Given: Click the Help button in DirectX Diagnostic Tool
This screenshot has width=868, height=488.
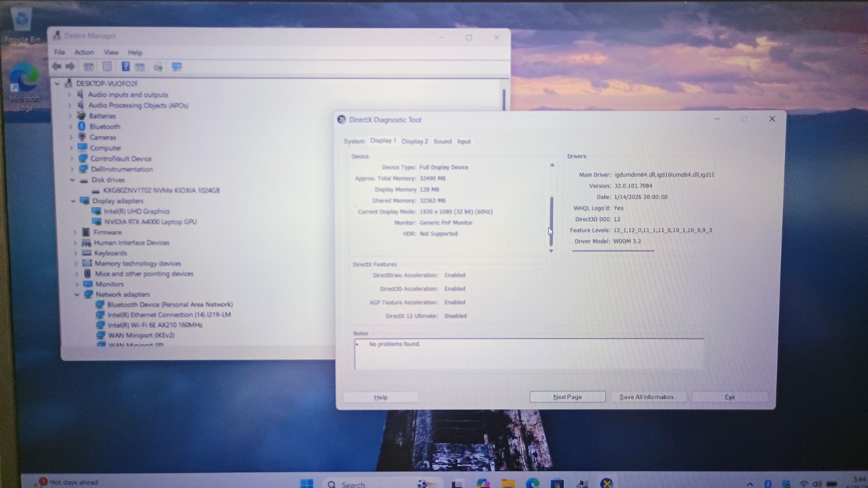Looking at the screenshot, I should (x=381, y=397).
